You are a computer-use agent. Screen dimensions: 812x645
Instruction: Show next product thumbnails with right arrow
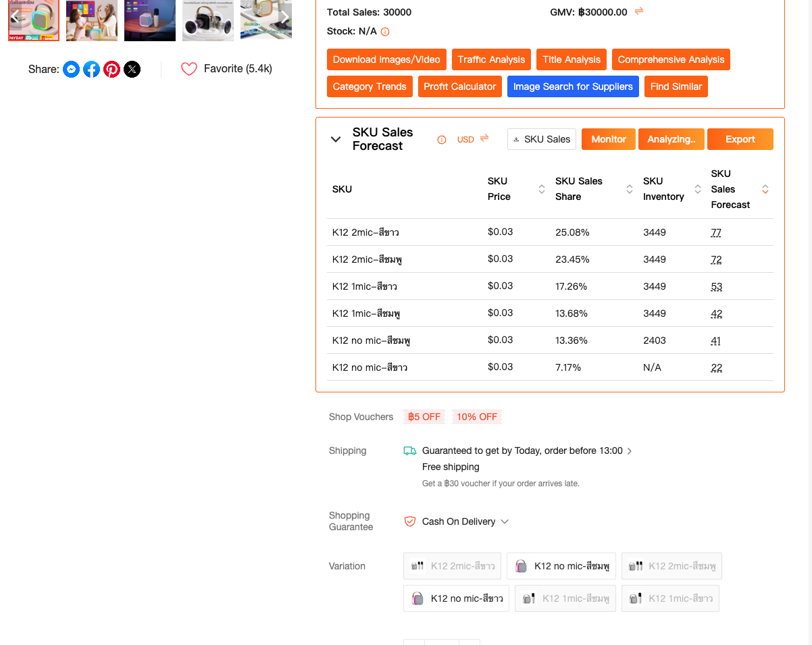pos(285,17)
